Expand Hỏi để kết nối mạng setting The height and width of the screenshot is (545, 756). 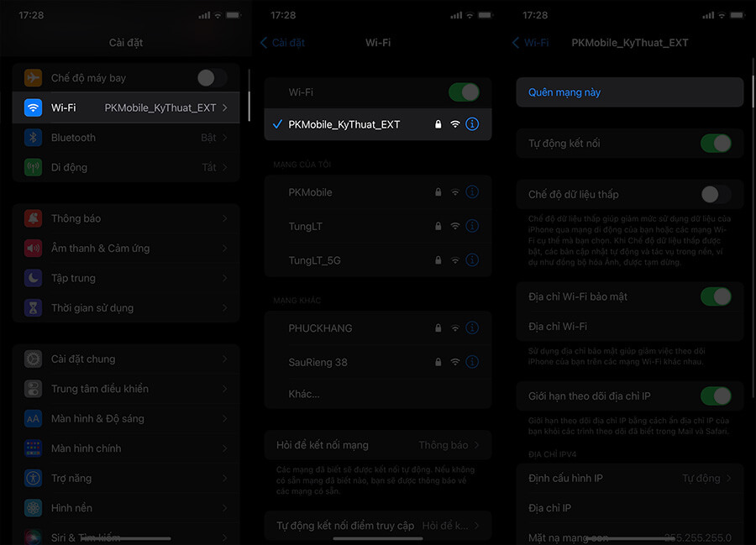(x=377, y=445)
